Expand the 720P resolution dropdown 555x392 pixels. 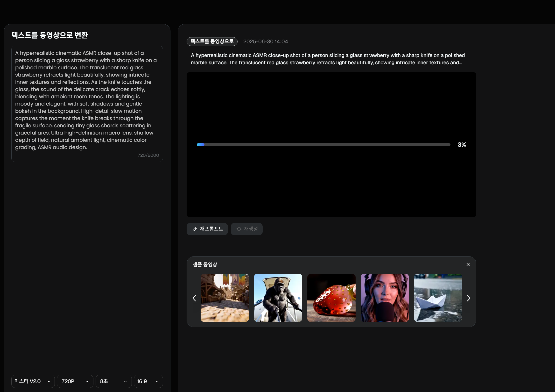[x=75, y=381]
